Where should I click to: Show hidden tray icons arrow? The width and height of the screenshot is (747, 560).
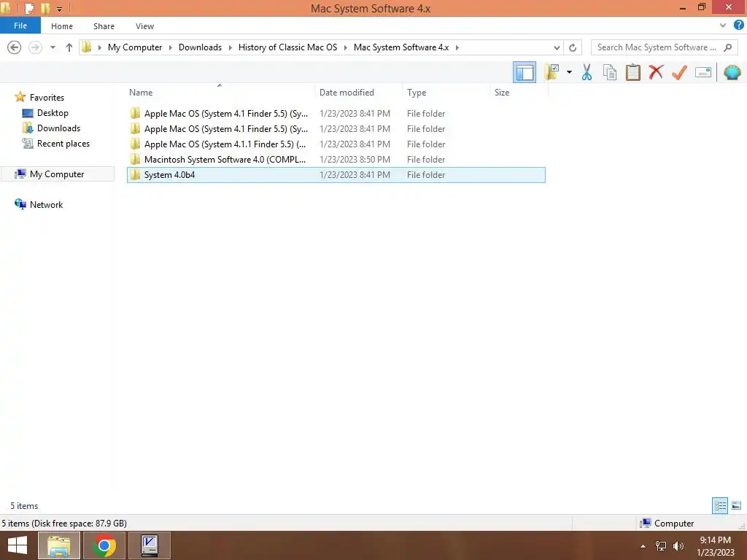point(643,546)
